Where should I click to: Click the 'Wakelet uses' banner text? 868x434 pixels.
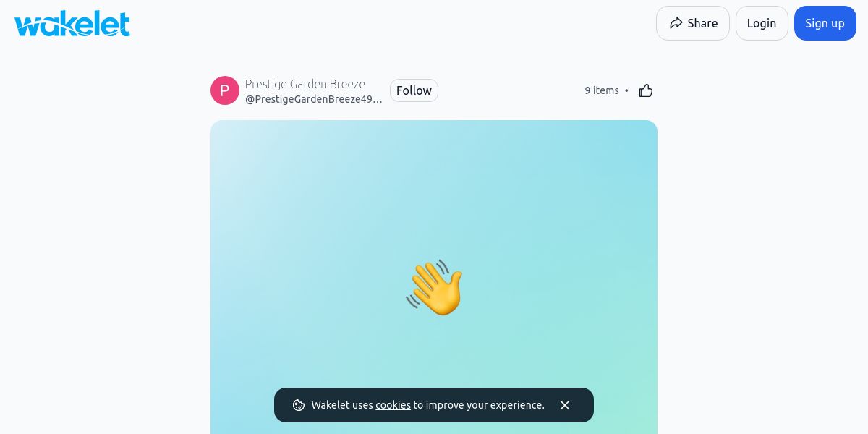342,405
